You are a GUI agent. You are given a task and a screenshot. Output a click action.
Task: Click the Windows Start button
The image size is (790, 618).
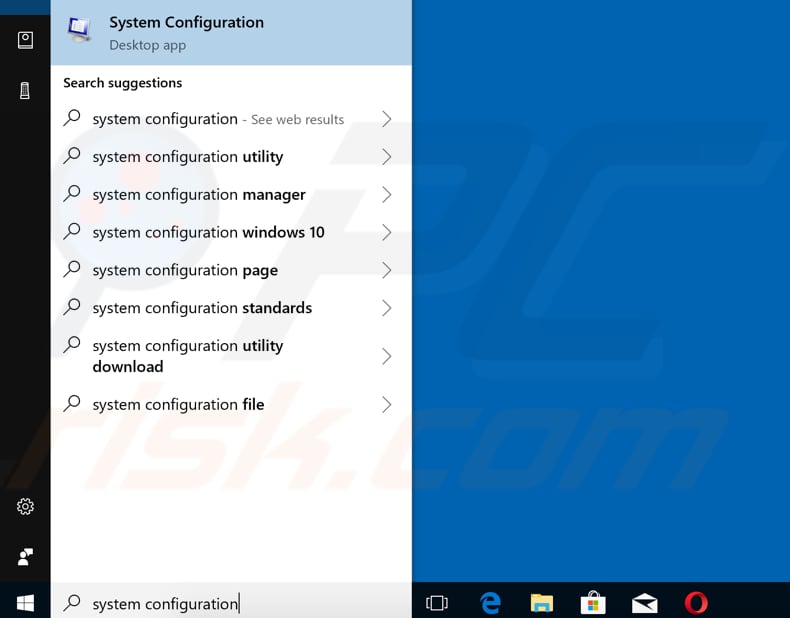point(25,603)
